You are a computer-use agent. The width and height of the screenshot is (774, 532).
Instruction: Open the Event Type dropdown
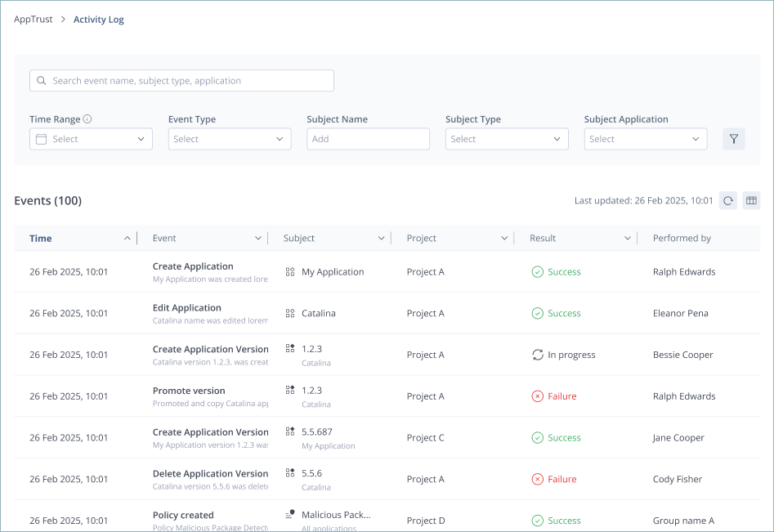pyautogui.click(x=230, y=139)
